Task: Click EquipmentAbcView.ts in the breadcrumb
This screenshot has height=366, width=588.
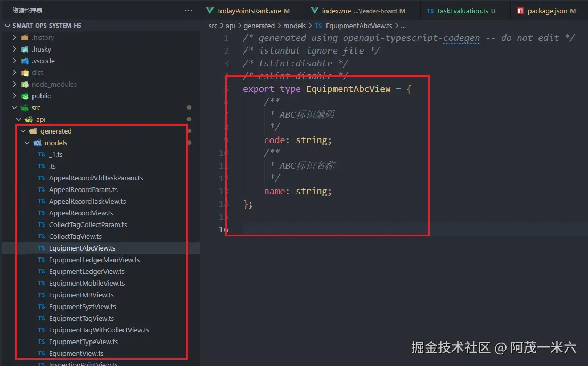Action: point(359,26)
